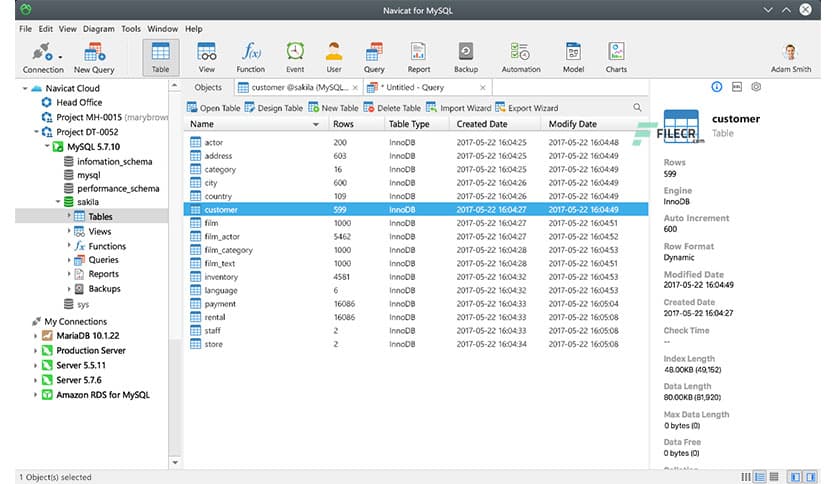Select the payment table row

[x=416, y=303]
